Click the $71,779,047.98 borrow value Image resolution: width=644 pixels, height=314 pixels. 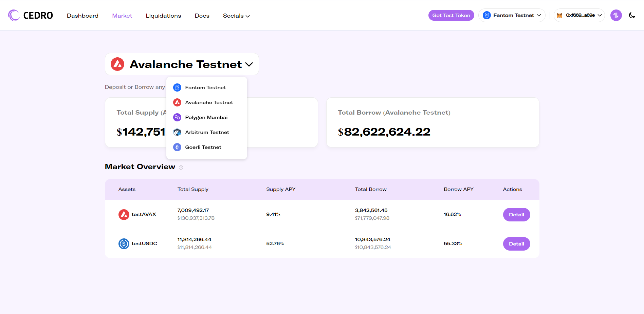pos(372,218)
